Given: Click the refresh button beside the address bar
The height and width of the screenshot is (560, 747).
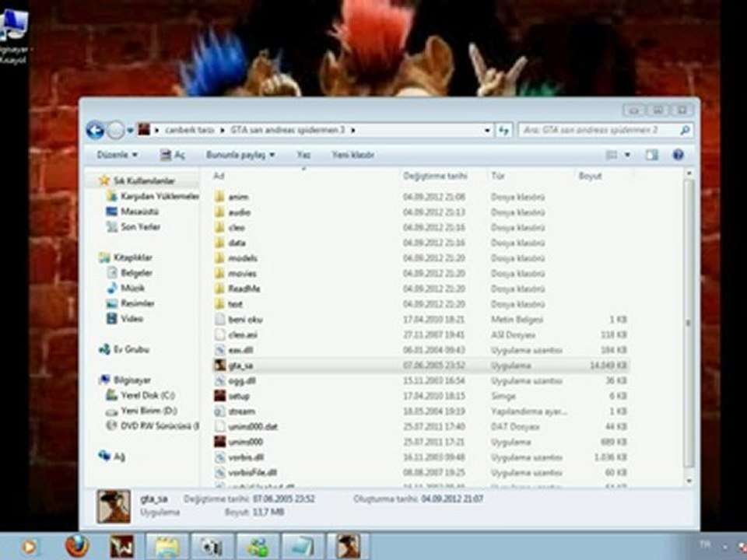Looking at the screenshot, I should point(503,130).
